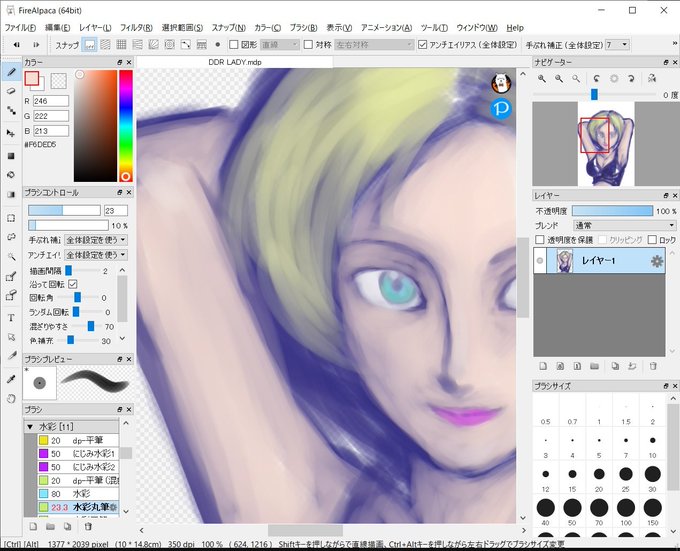This screenshot has height=551, width=680.
Task: Click the brush size number field
Action: [116, 211]
